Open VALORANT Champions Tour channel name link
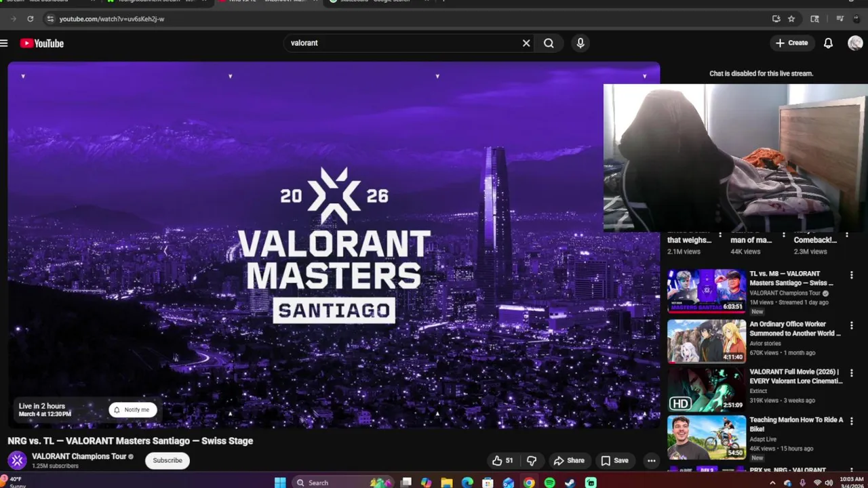Screen dimensions: 868x488 click(x=79, y=456)
